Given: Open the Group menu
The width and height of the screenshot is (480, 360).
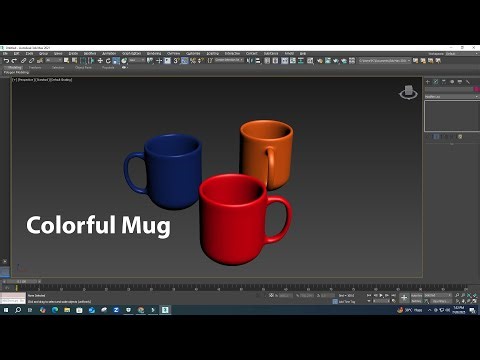Looking at the screenshot, I should 43,54.
